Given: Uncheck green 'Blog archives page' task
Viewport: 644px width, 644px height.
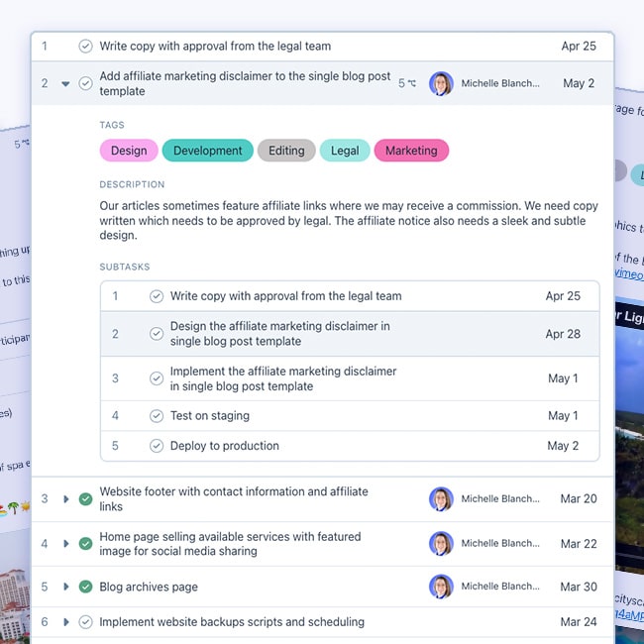Looking at the screenshot, I should click(85, 587).
